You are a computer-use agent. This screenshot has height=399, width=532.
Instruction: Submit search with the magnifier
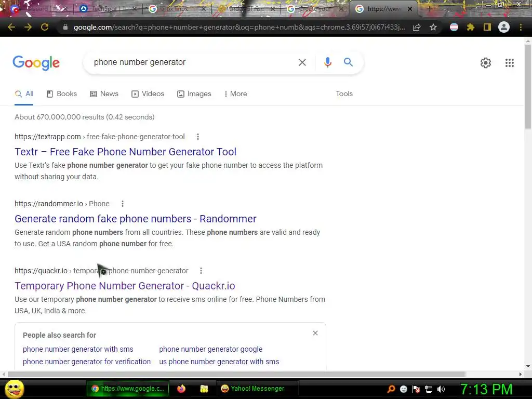348,62
